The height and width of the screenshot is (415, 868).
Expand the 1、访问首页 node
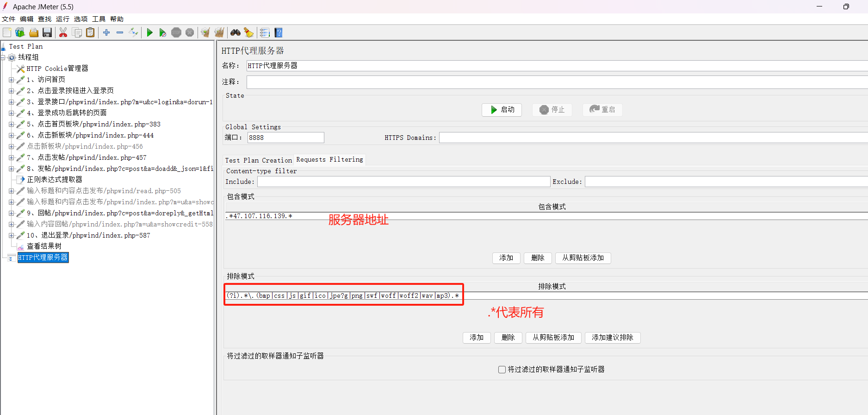(x=11, y=80)
